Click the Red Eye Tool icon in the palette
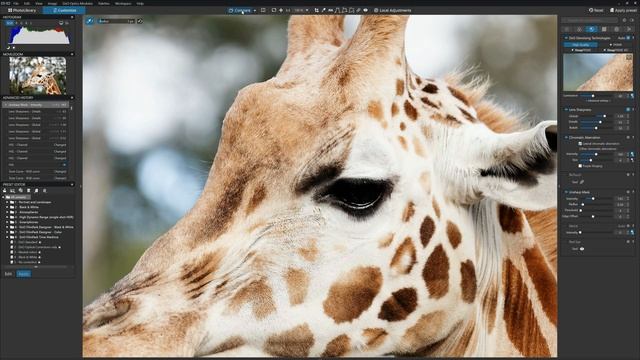This screenshot has width=640, height=360. 582,249
